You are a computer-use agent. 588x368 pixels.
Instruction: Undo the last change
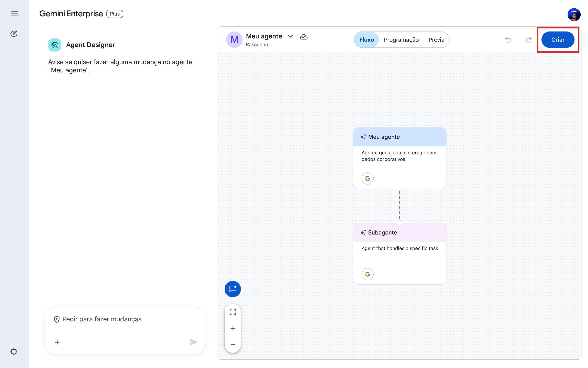pyautogui.click(x=508, y=40)
